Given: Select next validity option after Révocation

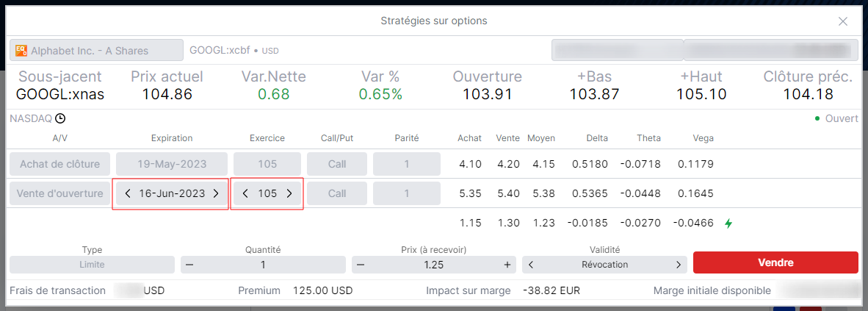Looking at the screenshot, I should 678,265.
